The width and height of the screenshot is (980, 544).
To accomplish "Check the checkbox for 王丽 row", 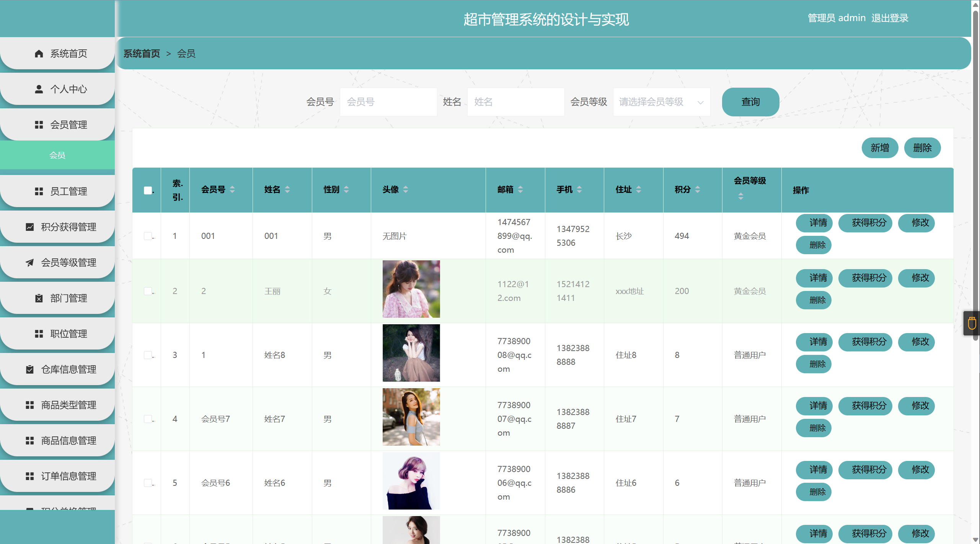I will (148, 291).
